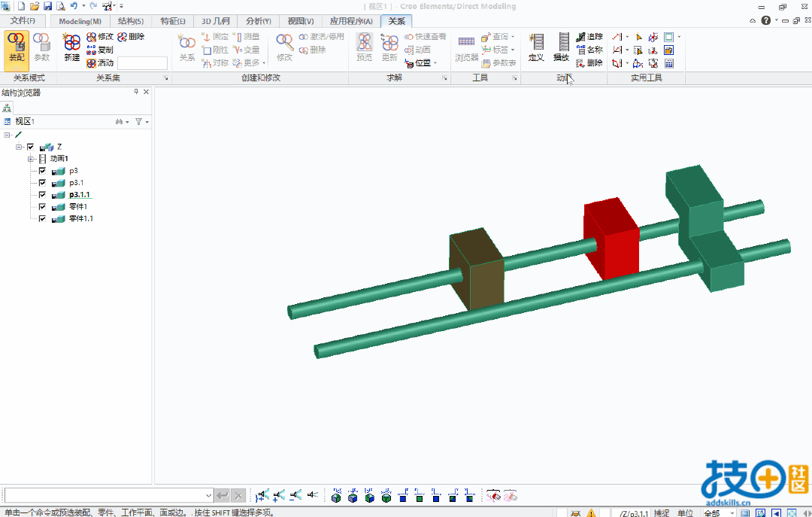This screenshot has height=517, width=812.
Task: Click the active relation set name field
Action: click(x=142, y=63)
